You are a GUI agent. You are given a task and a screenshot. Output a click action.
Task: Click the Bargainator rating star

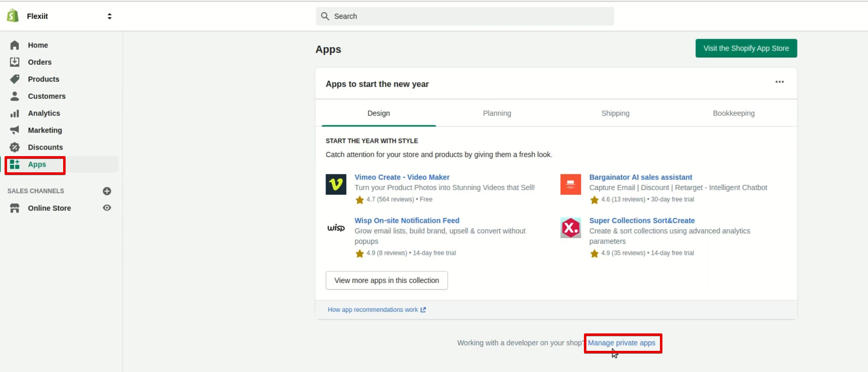pos(594,200)
